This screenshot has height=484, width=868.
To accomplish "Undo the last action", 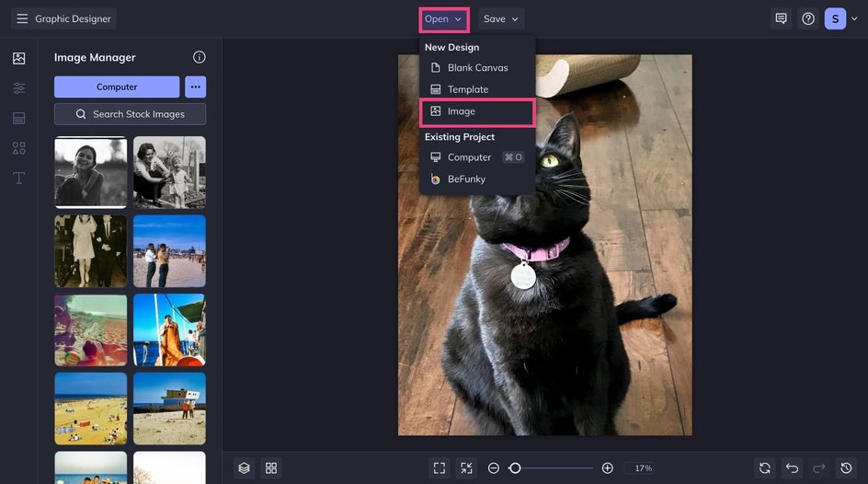I will [793, 468].
